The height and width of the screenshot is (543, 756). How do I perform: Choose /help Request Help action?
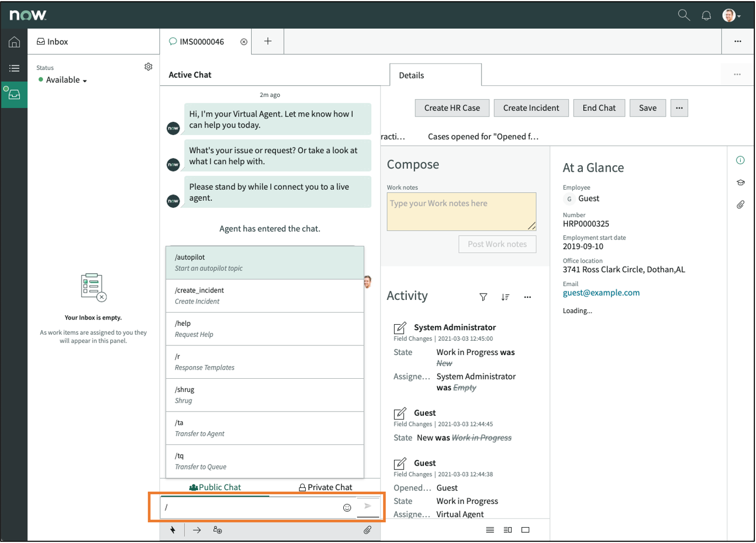(265, 329)
